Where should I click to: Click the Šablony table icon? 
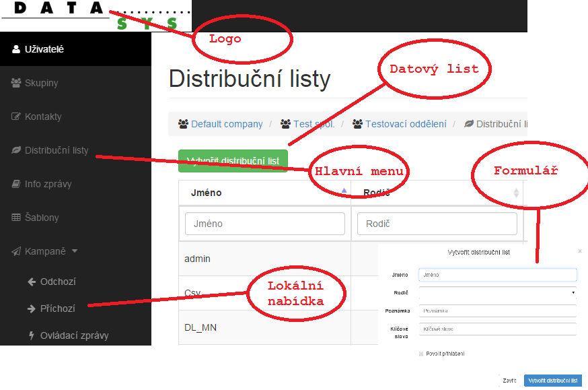coord(16,218)
